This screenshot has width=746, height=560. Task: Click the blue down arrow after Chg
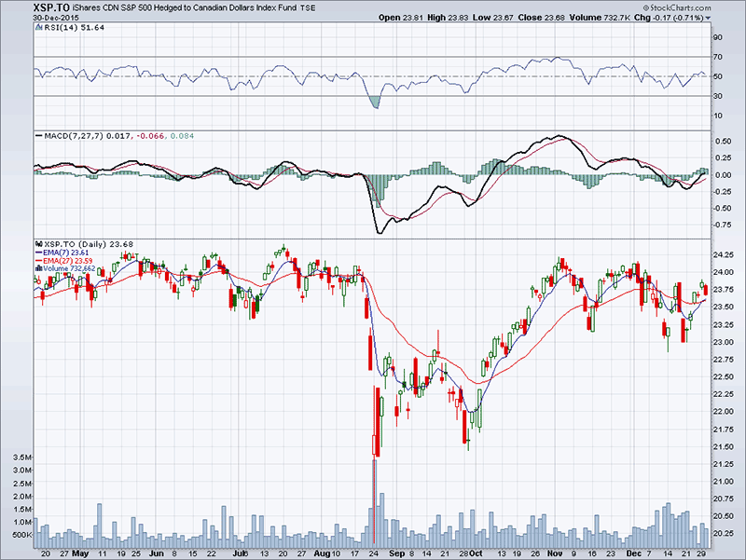(x=706, y=18)
